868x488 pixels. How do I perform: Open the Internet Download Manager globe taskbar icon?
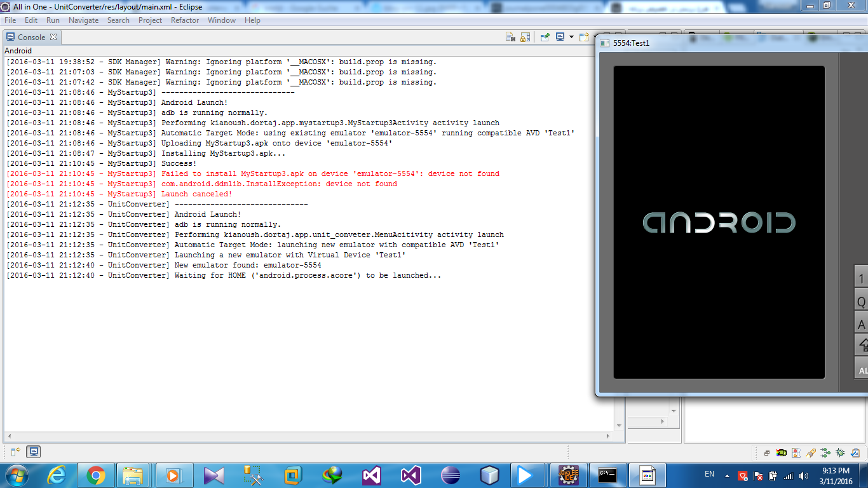click(332, 475)
